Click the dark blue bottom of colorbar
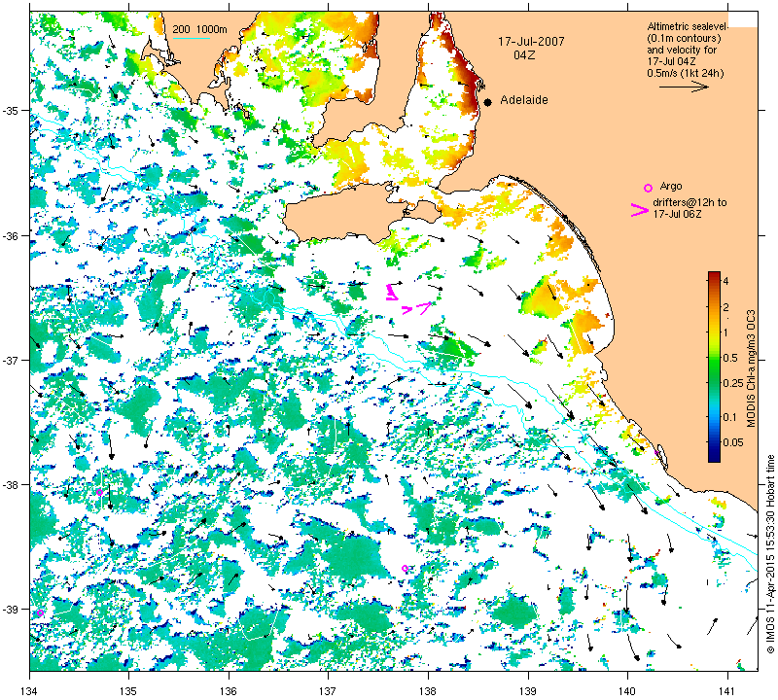 [x=714, y=458]
